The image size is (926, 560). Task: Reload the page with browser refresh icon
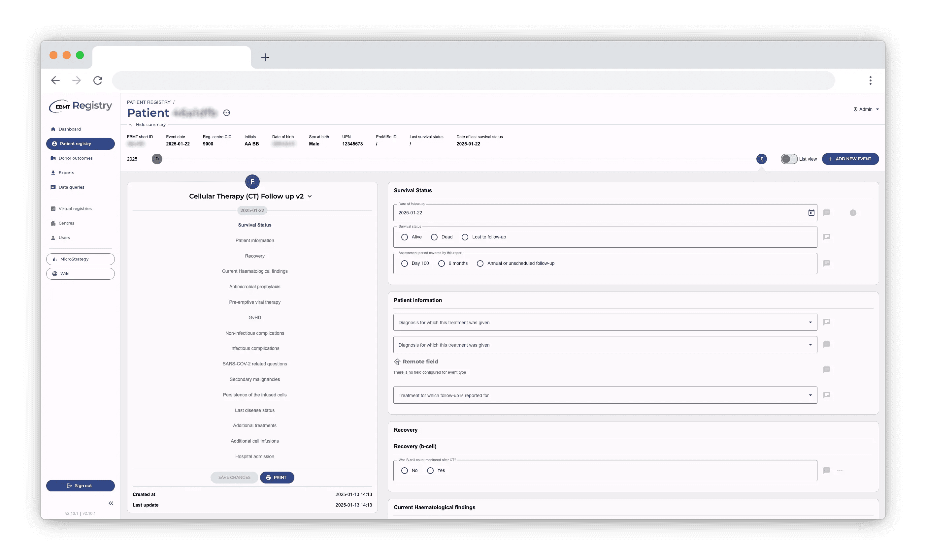(x=98, y=80)
